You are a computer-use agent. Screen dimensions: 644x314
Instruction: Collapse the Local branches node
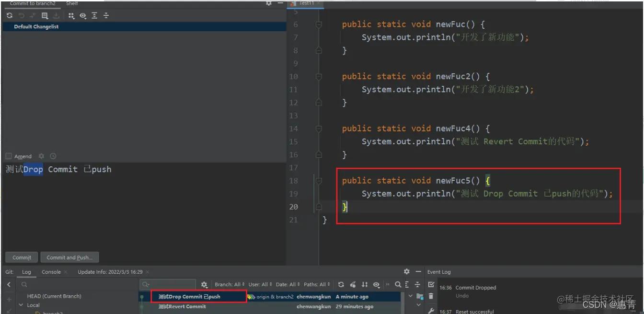pos(21,305)
